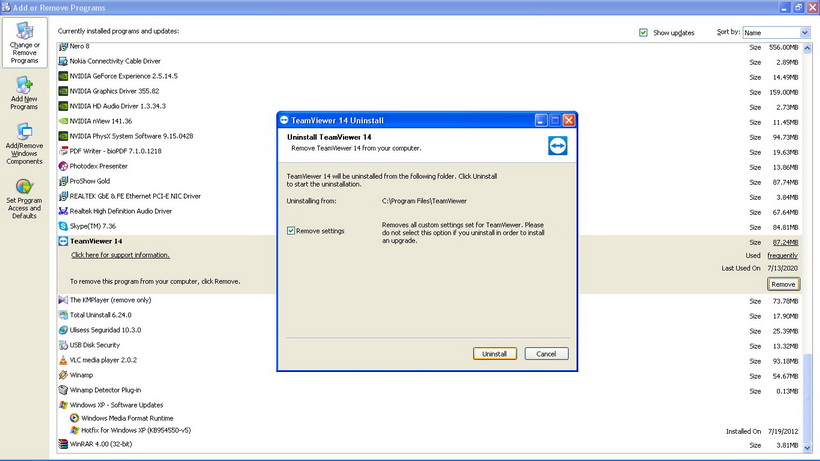Select 'USB Disk Security' row text
Screen dimensions: 820x461
tap(95, 345)
